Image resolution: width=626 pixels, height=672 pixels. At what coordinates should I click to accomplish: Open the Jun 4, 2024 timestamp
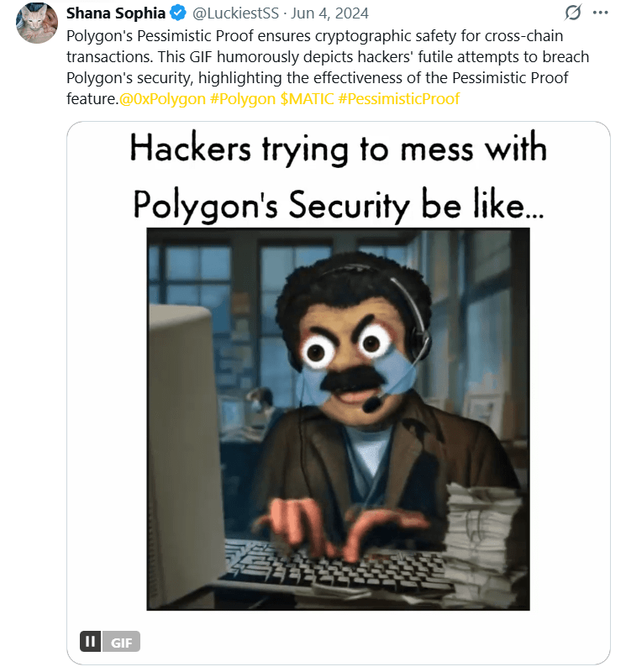point(329,13)
